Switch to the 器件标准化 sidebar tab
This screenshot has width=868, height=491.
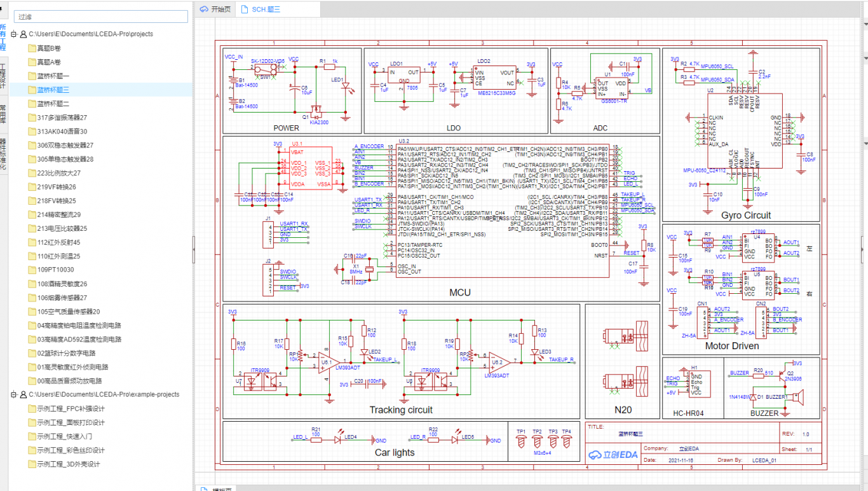tap(3, 153)
